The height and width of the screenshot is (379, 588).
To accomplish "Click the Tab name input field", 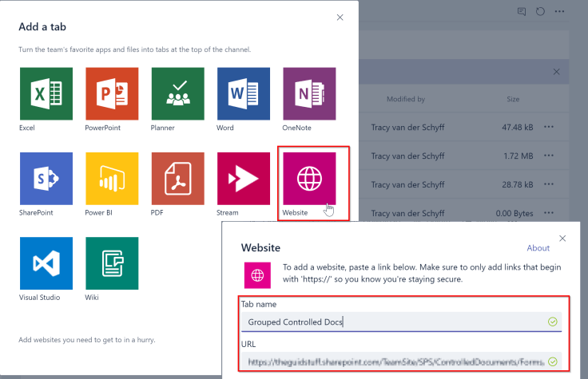I will [391, 322].
